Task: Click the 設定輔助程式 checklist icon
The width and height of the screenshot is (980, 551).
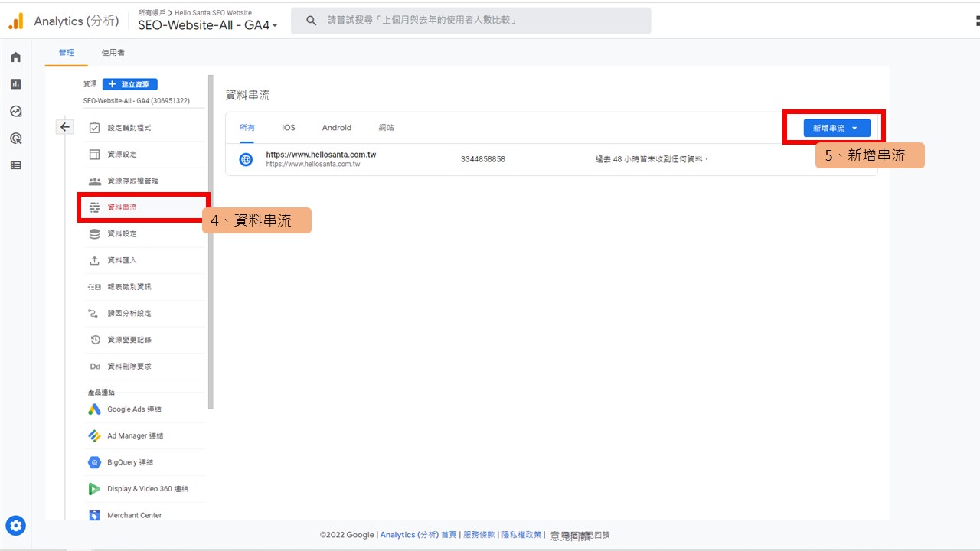Action: click(x=94, y=128)
